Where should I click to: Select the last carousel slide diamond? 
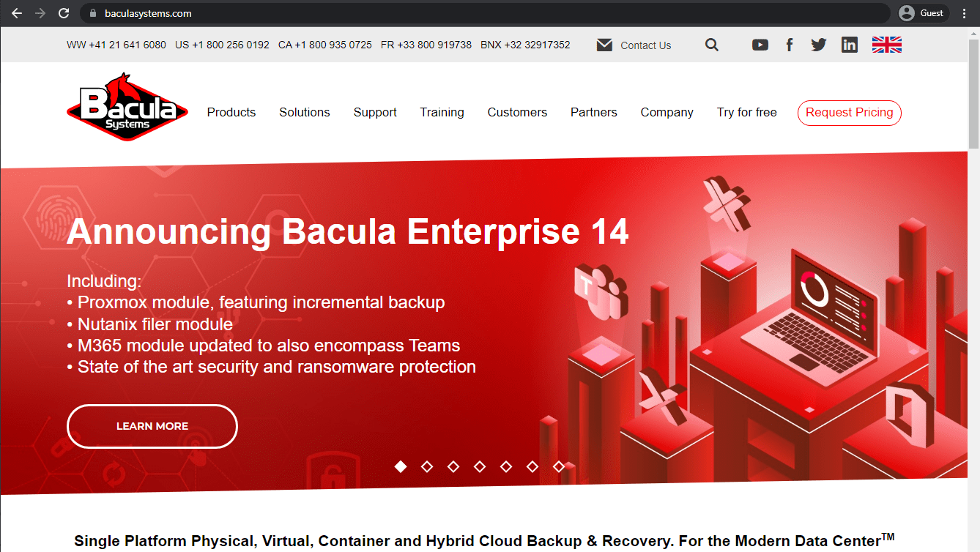pos(559,466)
